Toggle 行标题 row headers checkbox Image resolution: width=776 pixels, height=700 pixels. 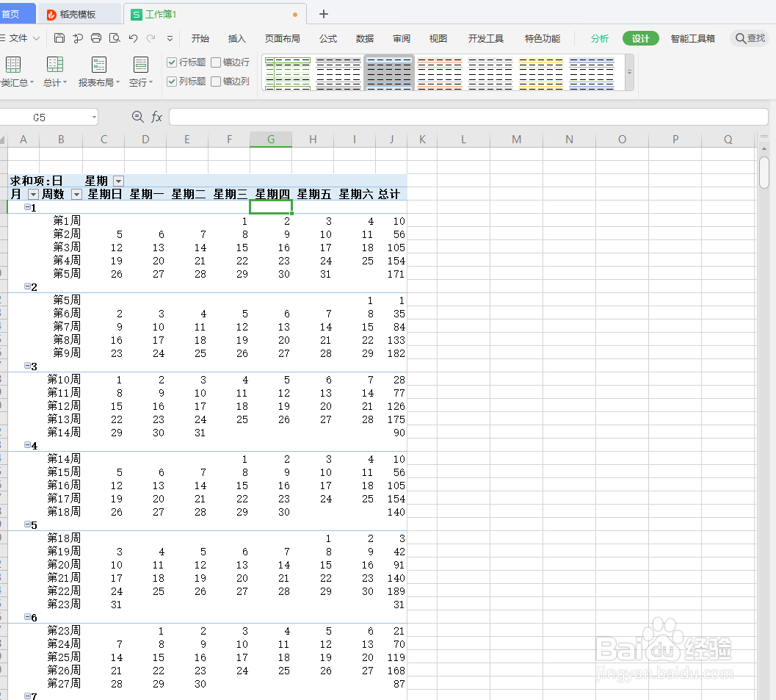[x=172, y=62]
